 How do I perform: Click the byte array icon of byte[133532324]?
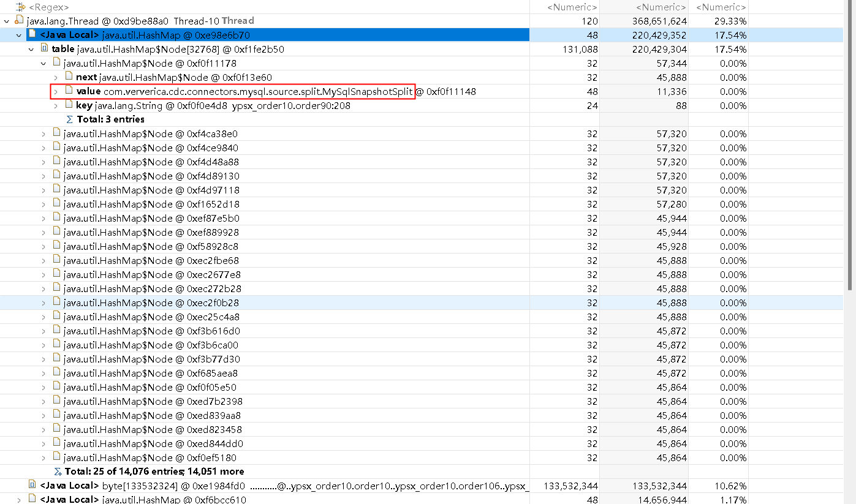coord(32,485)
